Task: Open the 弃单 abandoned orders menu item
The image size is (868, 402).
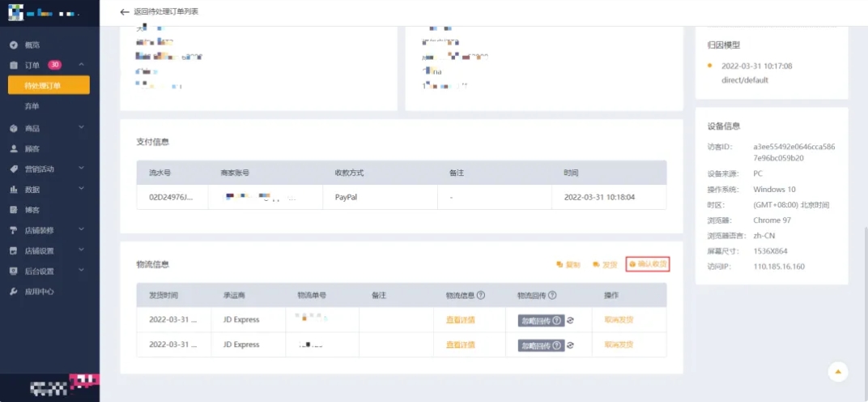Action: [x=32, y=106]
